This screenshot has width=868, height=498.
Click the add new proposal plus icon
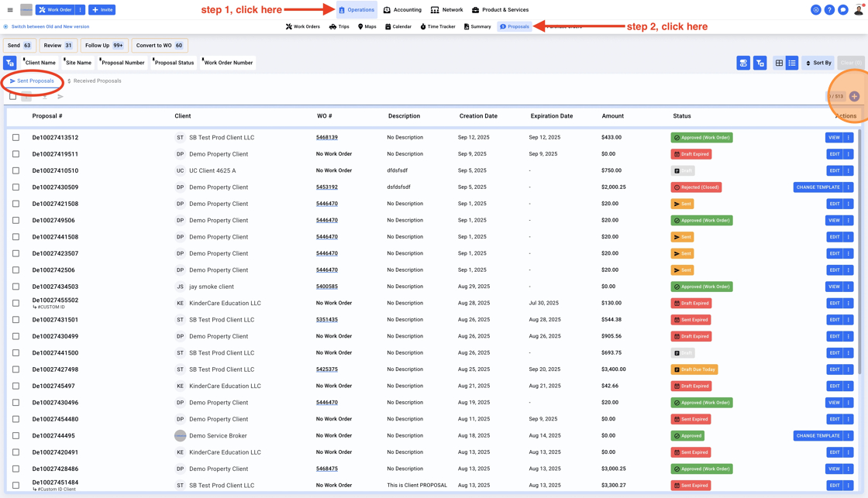pyautogui.click(x=854, y=96)
